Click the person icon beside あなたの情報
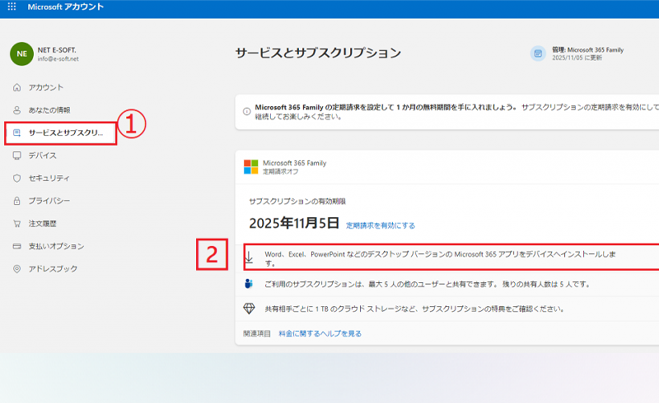 pyautogui.click(x=17, y=110)
